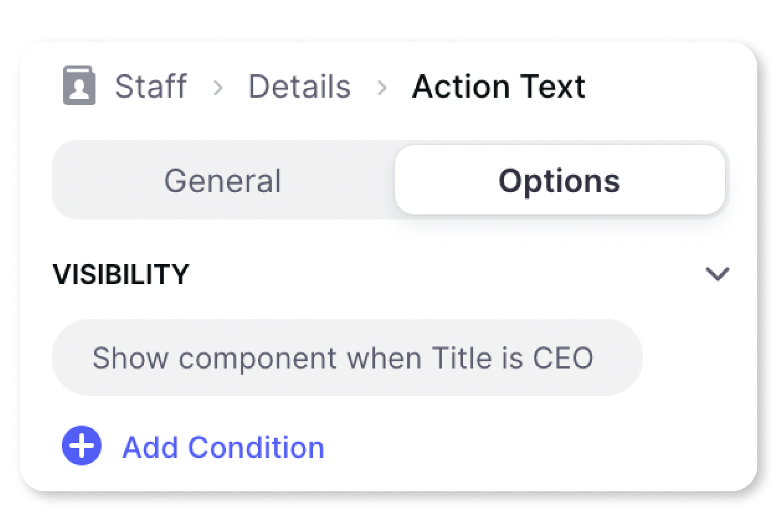Click the word Condition in Add Condition

click(256, 447)
